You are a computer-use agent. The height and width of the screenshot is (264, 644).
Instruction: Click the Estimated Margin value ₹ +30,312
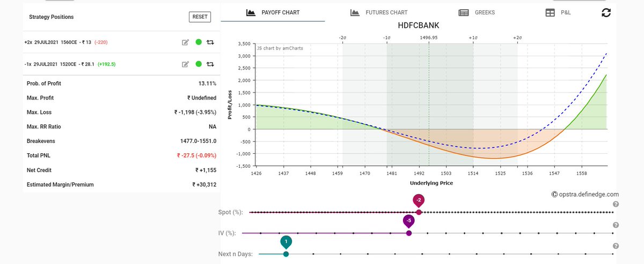[x=204, y=184]
